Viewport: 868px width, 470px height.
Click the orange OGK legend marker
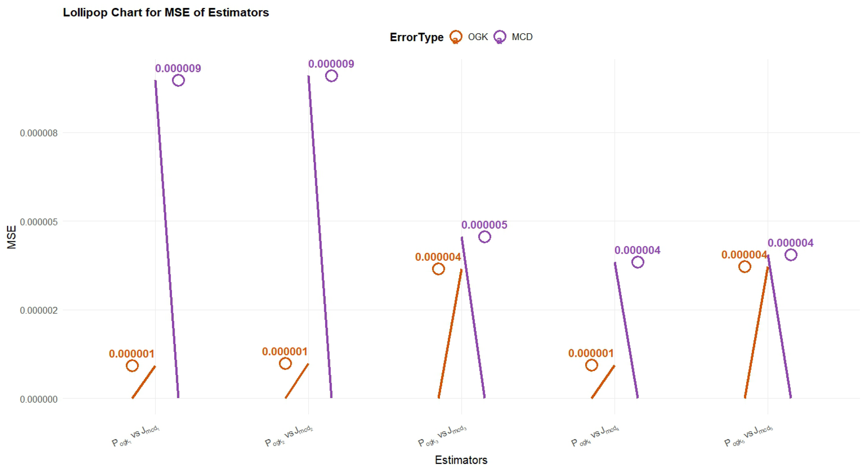click(455, 37)
